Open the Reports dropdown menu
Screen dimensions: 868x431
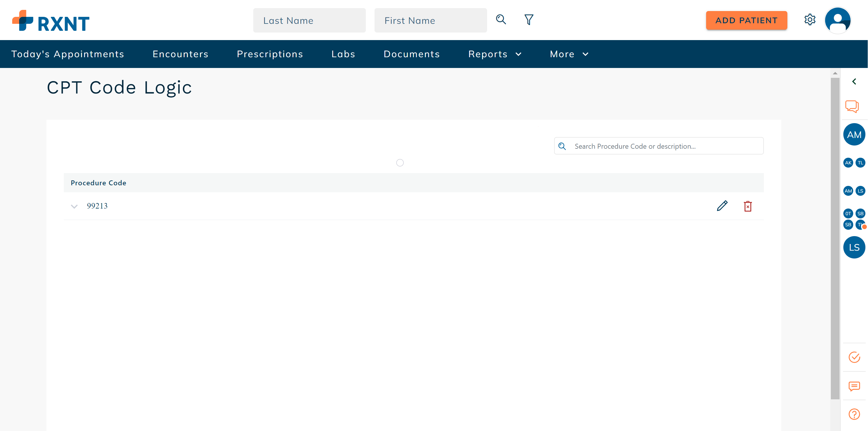click(x=494, y=54)
